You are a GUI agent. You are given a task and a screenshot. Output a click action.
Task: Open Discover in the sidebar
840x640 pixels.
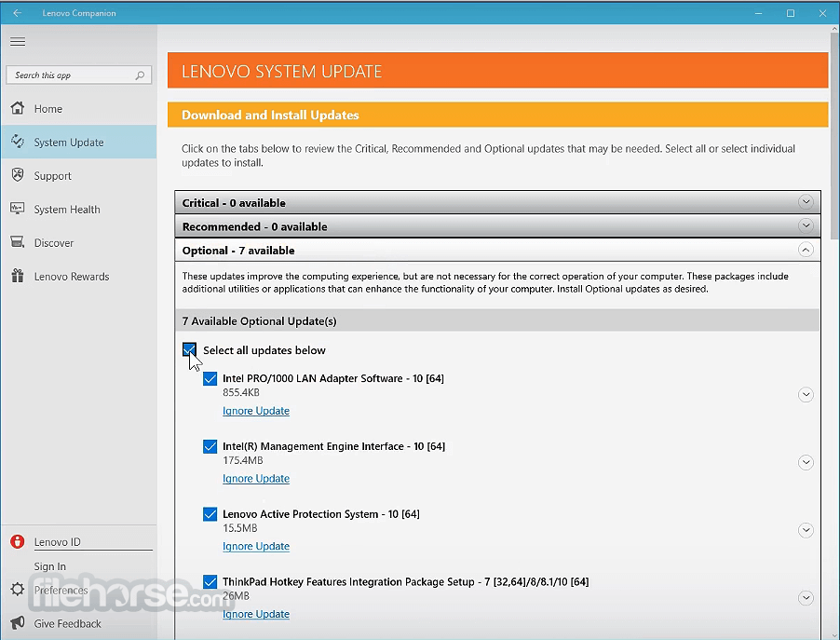click(x=79, y=243)
